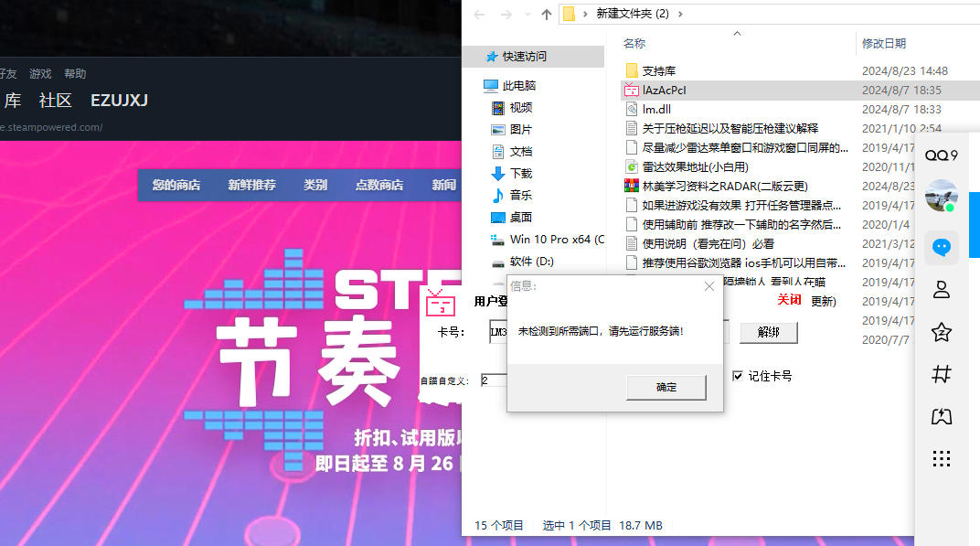The image size is (980, 546).
Task: Go forward in File Explorer
Action: click(506, 14)
